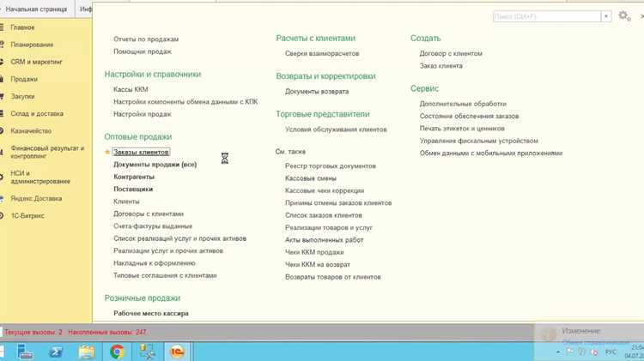Open Документы продажи (все)
This screenshot has height=361, width=644.
155,165
